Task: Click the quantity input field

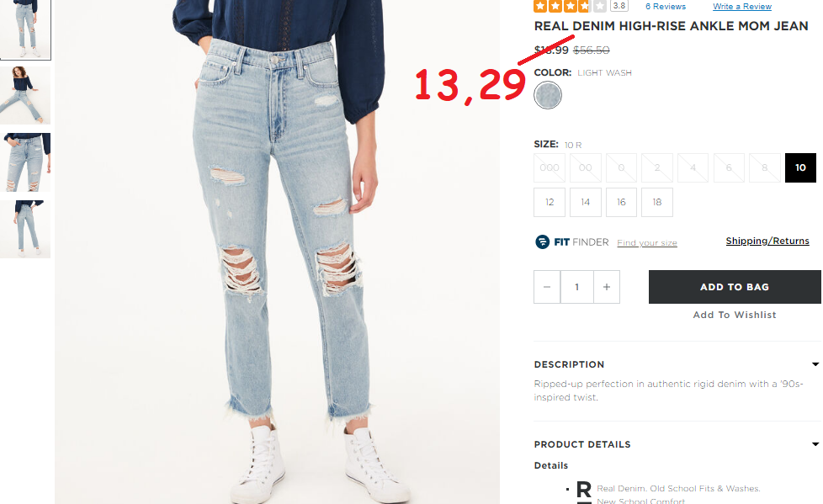Action: pyautogui.click(x=576, y=287)
